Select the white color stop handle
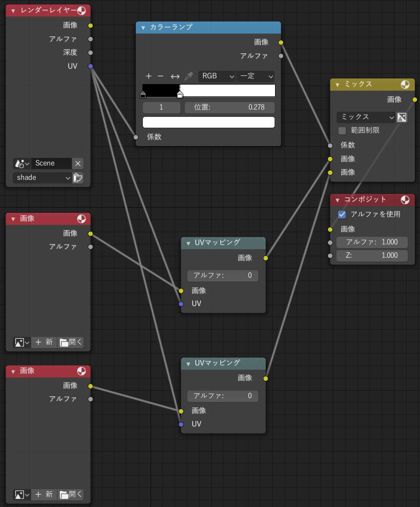The height and width of the screenshot is (507, 420). pyautogui.click(x=180, y=94)
